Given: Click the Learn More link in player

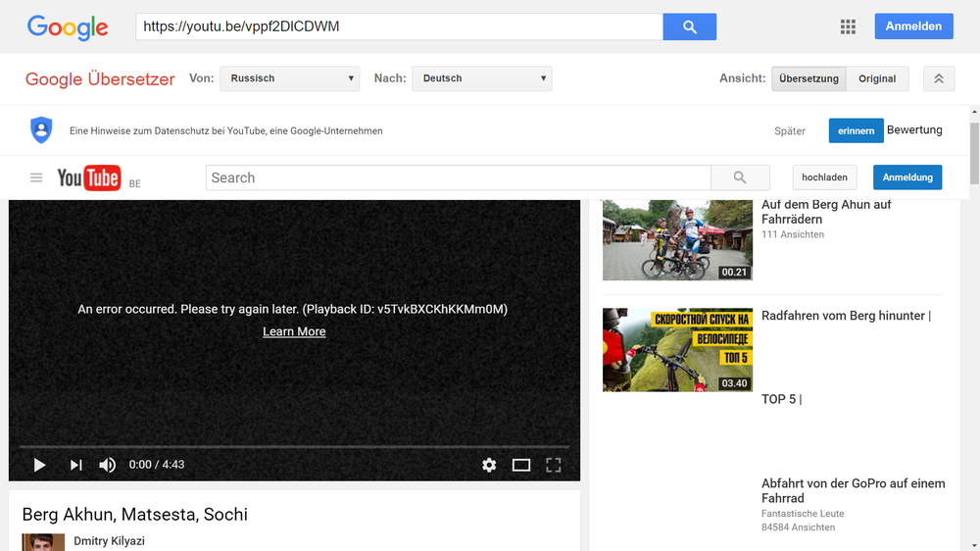Looking at the screenshot, I should point(294,332).
